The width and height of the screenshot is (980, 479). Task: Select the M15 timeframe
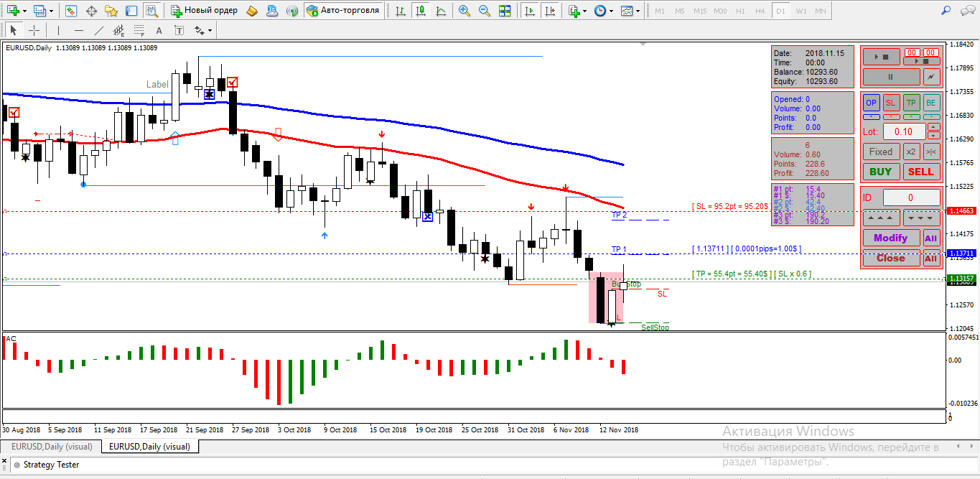tap(700, 11)
